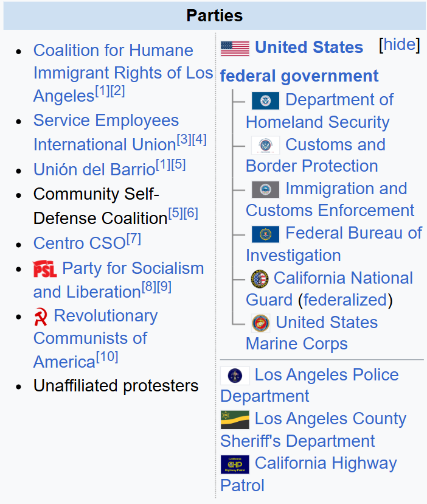The height and width of the screenshot is (504, 427).
Task: Open the Revolutionary Communists of America link
Action: pyautogui.click(x=95, y=338)
